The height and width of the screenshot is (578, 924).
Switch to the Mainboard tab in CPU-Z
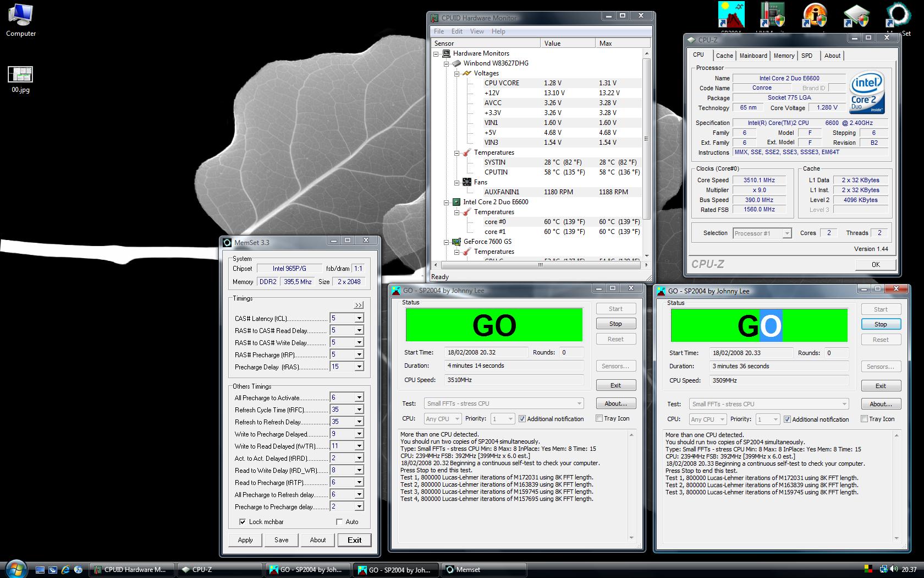[x=753, y=56]
